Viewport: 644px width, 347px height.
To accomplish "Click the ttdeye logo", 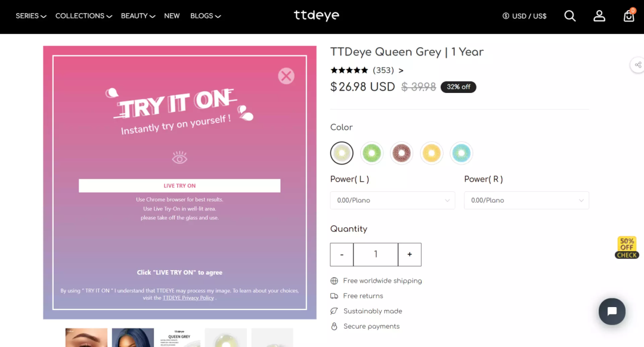I will pos(317,16).
